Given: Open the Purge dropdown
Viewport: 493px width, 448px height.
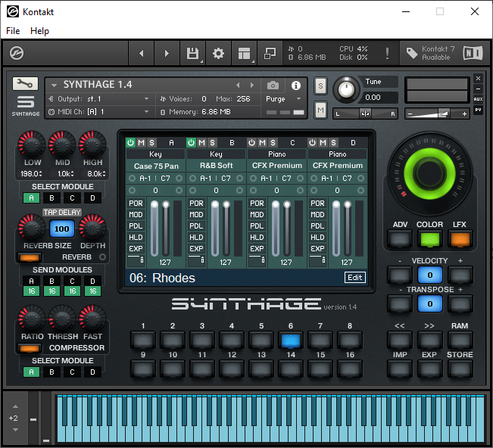Looking at the screenshot, I should coord(283,99).
